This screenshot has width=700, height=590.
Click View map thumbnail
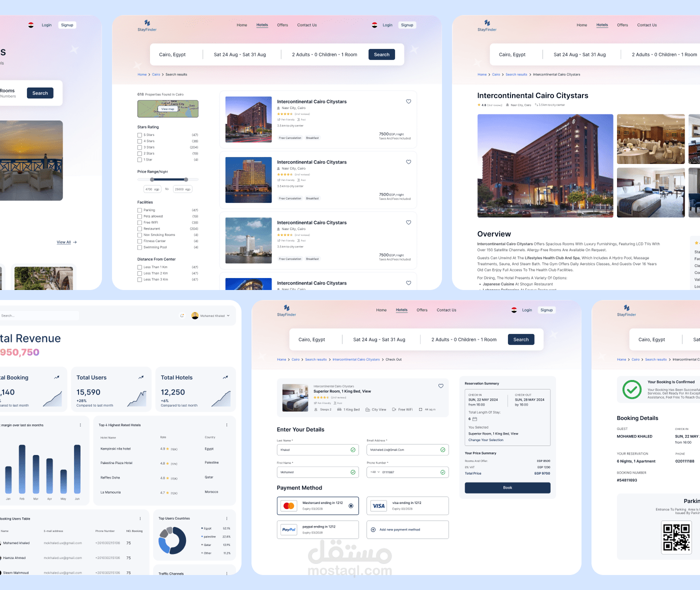coord(168,108)
